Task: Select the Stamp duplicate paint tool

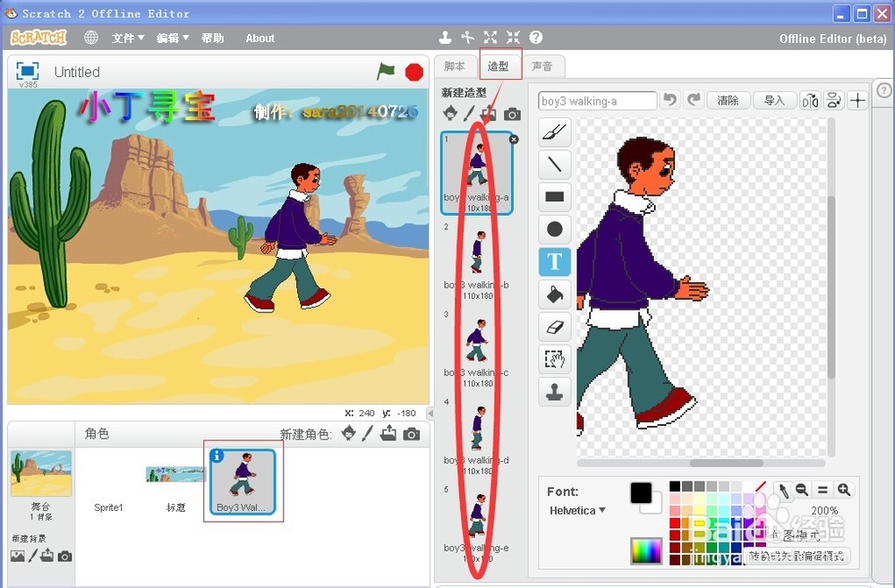Action: (555, 392)
